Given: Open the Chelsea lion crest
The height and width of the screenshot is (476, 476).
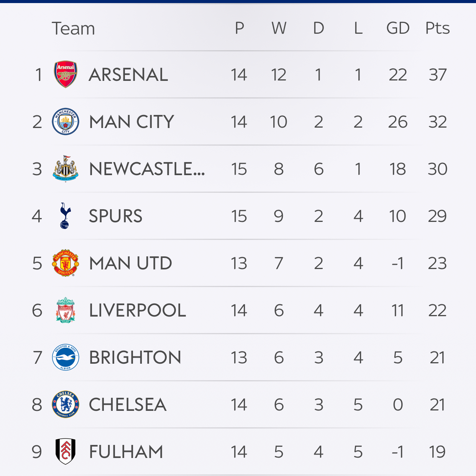Looking at the screenshot, I should click(66, 404).
